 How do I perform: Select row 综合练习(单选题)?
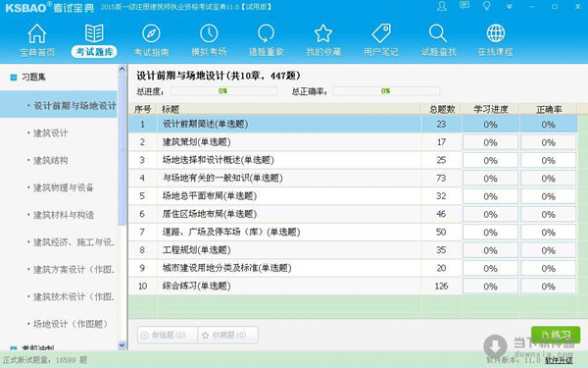coord(353,287)
